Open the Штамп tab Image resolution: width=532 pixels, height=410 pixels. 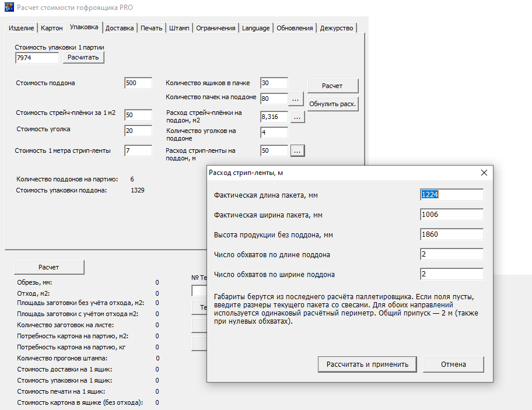(x=179, y=28)
